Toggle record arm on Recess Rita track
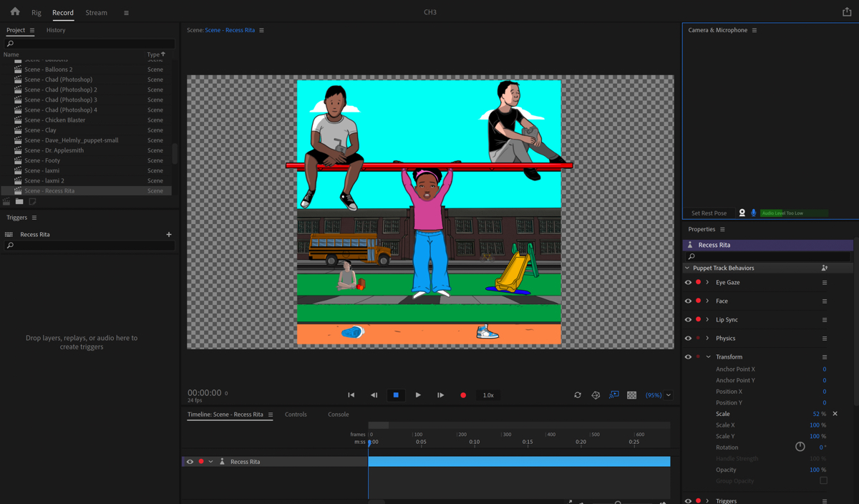 click(x=201, y=462)
